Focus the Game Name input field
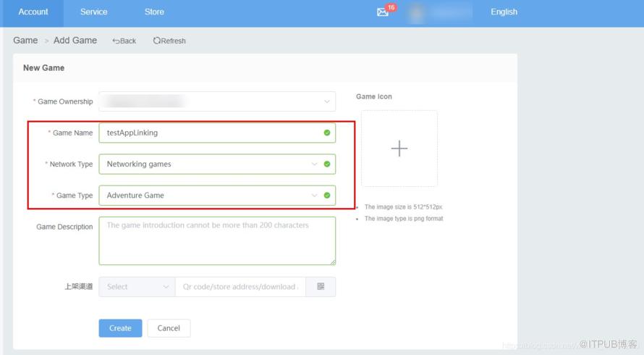Viewport: 644px width, 355px height. tap(217, 133)
